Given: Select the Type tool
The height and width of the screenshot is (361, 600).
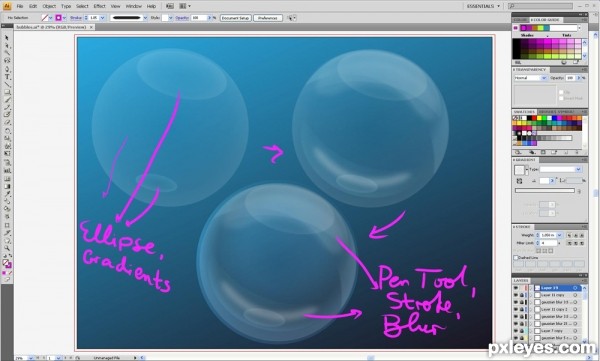Looking at the screenshot, I should click(x=7, y=77).
